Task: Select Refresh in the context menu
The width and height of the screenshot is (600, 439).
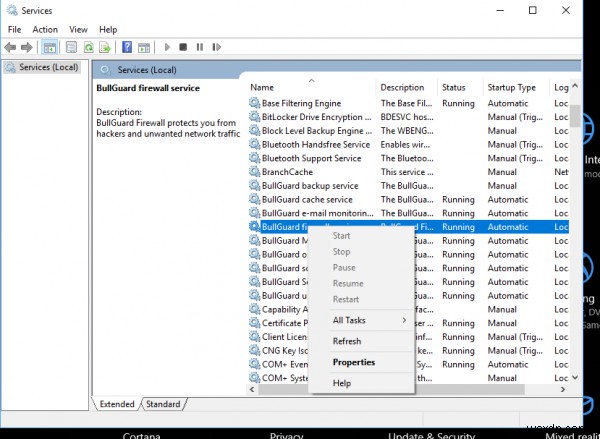Action: 347,341
